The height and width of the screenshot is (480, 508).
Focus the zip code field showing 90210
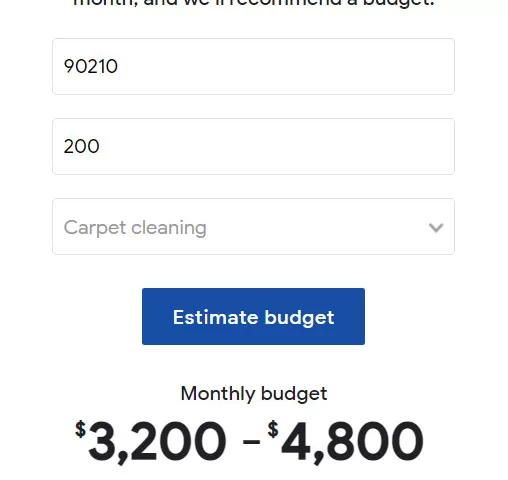point(253,66)
